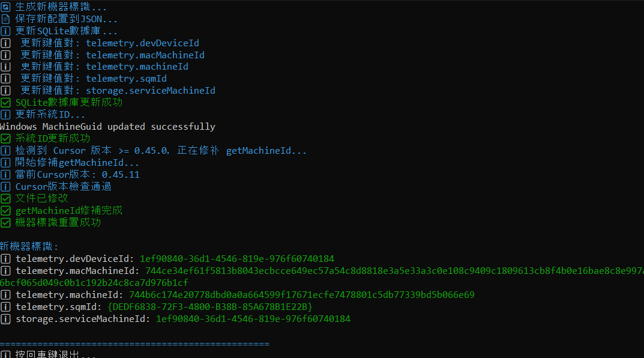Image resolution: width=644 pixels, height=358 pixels.
Task: Click the 新機器標識 heading text
Action: click(29, 247)
